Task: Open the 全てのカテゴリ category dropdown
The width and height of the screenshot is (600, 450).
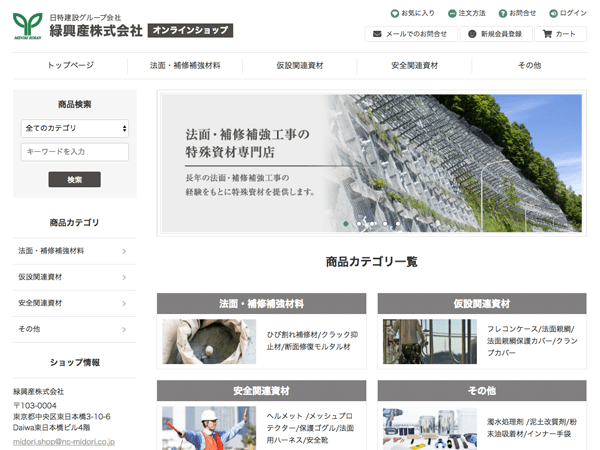Action: [x=75, y=128]
